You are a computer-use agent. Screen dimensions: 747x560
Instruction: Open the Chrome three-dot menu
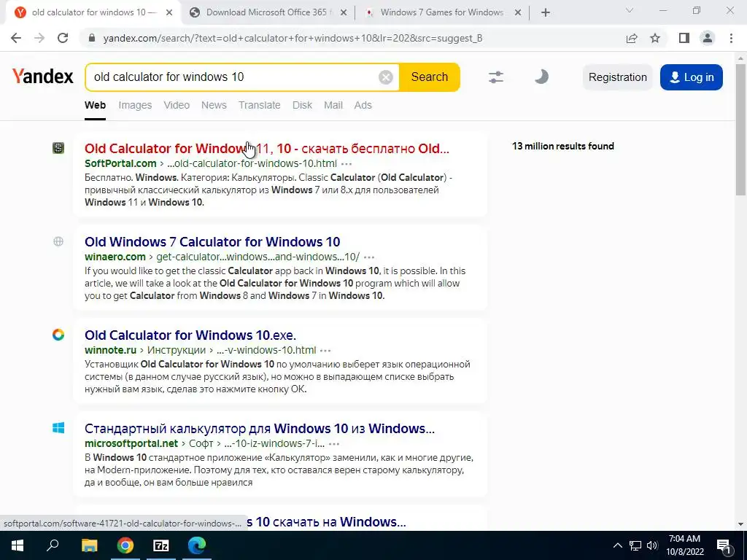click(x=731, y=38)
